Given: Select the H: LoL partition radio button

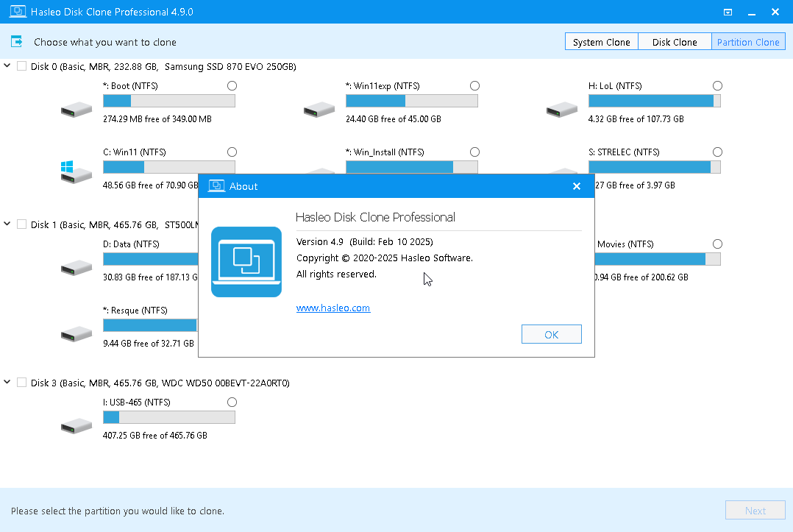Looking at the screenshot, I should pyautogui.click(x=718, y=85).
